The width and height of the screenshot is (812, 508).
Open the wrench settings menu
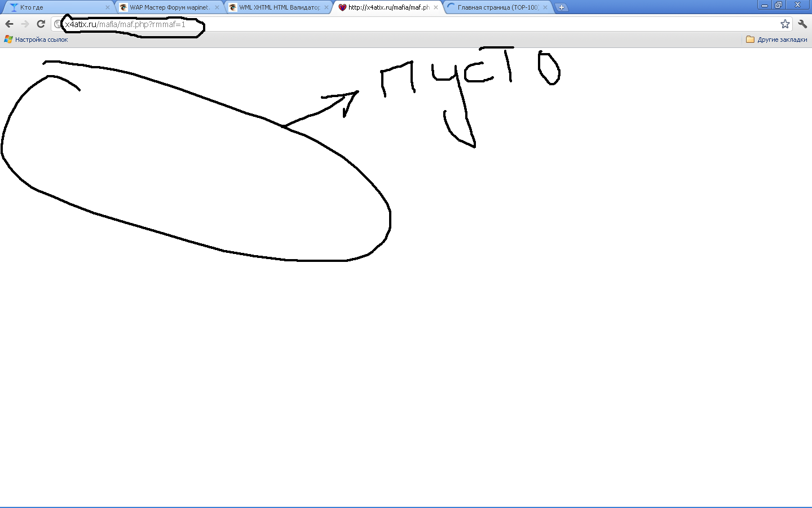tap(802, 24)
